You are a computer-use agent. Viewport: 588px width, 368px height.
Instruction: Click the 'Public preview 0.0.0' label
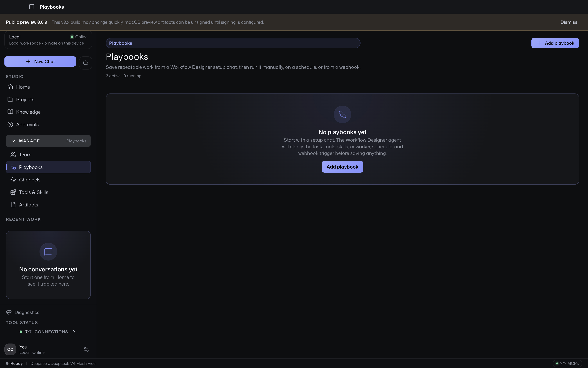26,22
